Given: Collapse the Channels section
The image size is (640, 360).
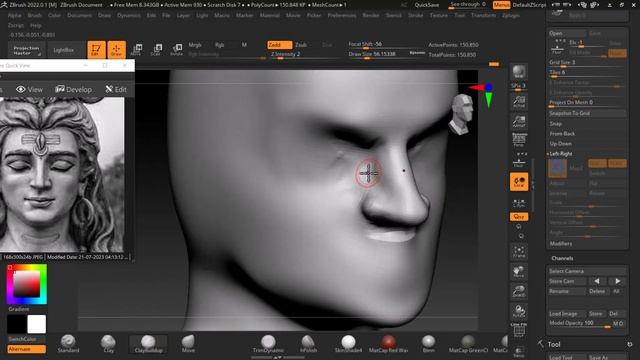Looking at the screenshot, I should [x=562, y=258].
